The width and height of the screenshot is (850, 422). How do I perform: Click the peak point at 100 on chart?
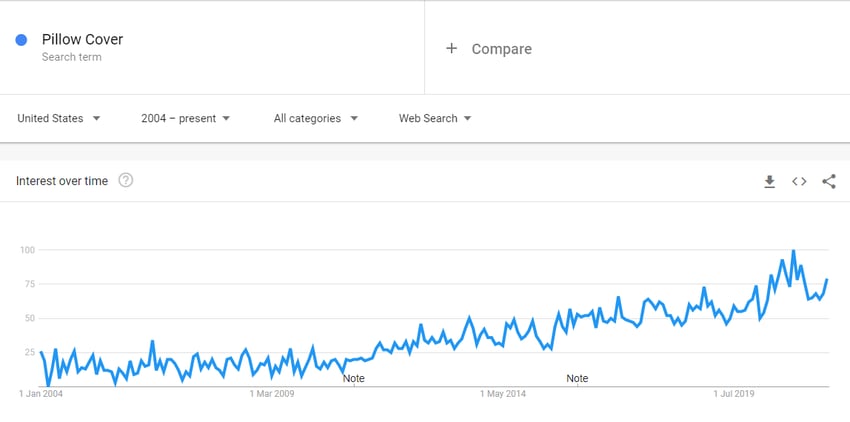pyautogui.click(x=794, y=251)
